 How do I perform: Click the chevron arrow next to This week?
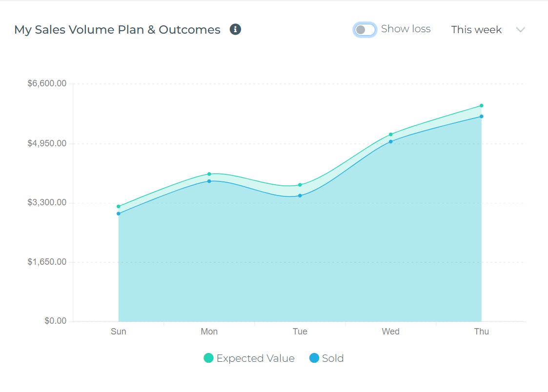[x=520, y=30]
